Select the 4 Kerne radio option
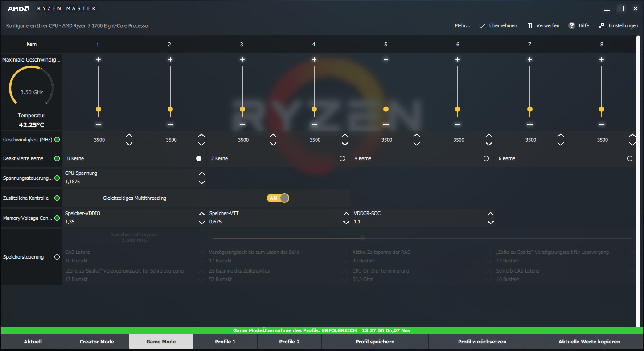This screenshot has height=351, width=644. [x=486, y=158]
